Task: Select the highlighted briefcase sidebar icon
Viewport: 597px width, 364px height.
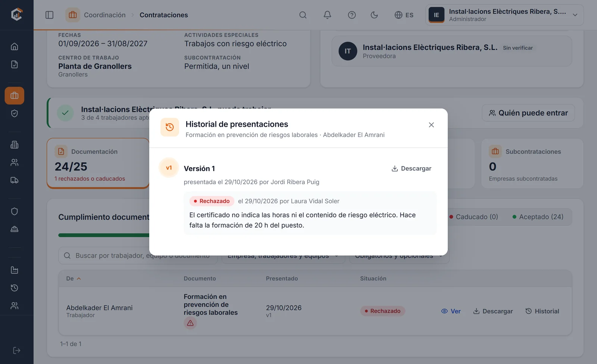Action: pyautogui.click(x=15, y=96)
